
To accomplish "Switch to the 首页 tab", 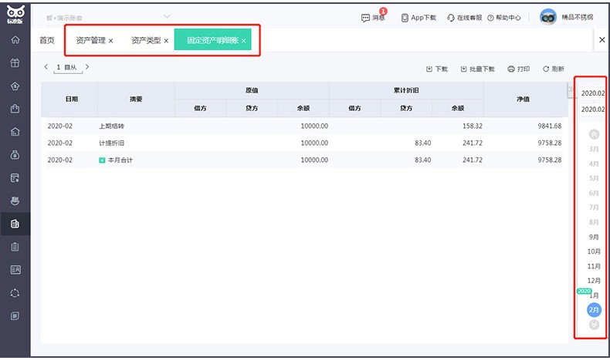I will coord(47,40).
